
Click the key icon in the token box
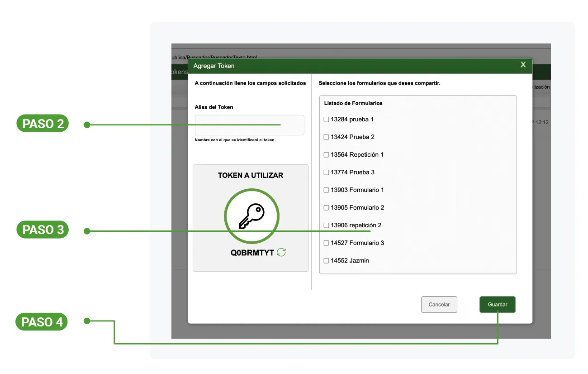tap(251, 216)
